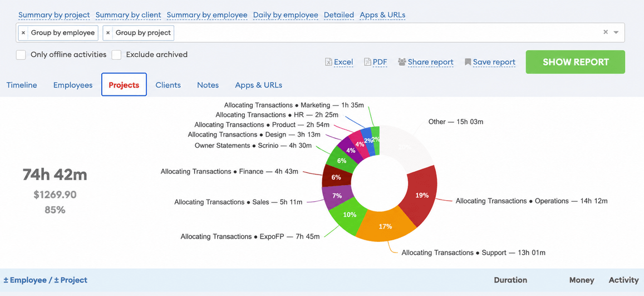Toggle the Exclude archived checkbox

(117, 55)
